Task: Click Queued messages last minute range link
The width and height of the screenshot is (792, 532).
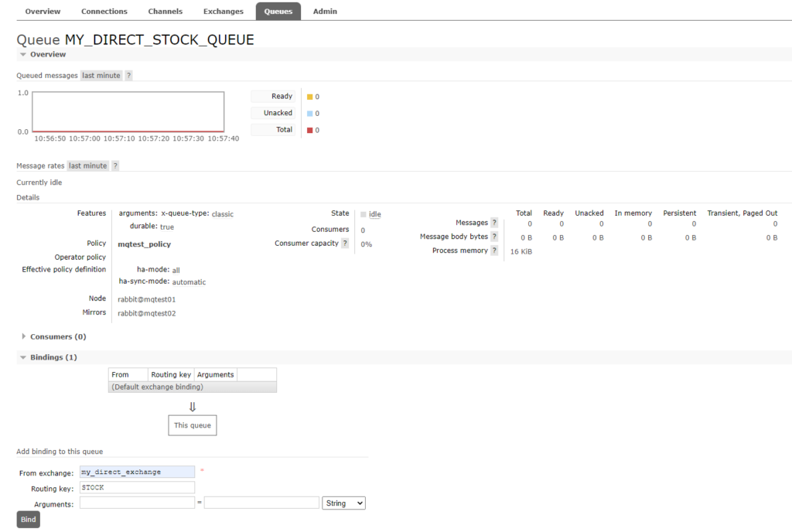Action: [101, 76]
